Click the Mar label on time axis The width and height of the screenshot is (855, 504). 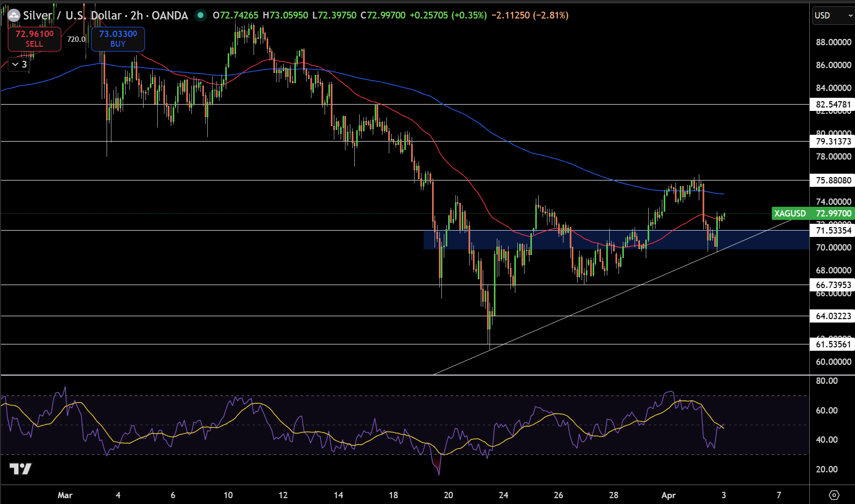[x=65, y=495]
